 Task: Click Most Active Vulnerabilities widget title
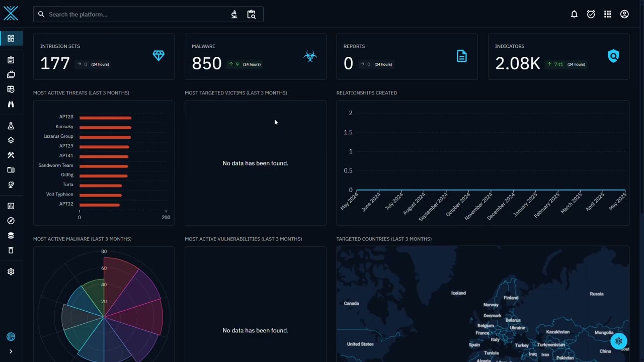[x=244, y=239]
